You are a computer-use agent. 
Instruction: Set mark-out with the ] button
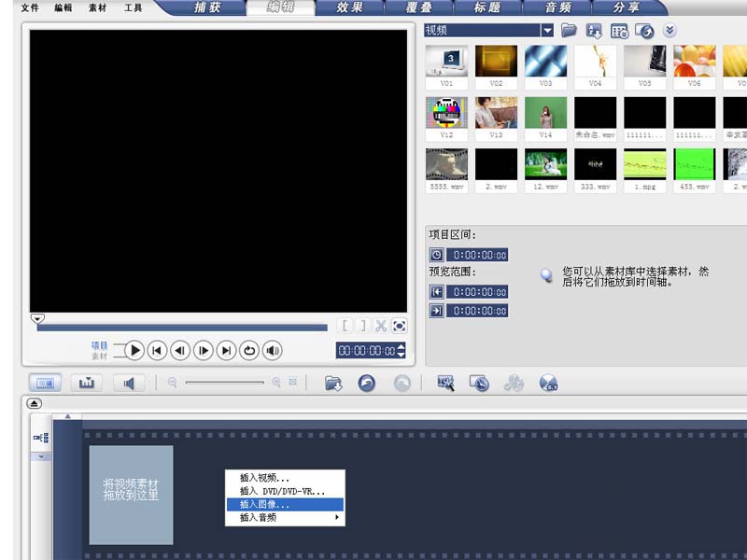(x=363, y=326)
